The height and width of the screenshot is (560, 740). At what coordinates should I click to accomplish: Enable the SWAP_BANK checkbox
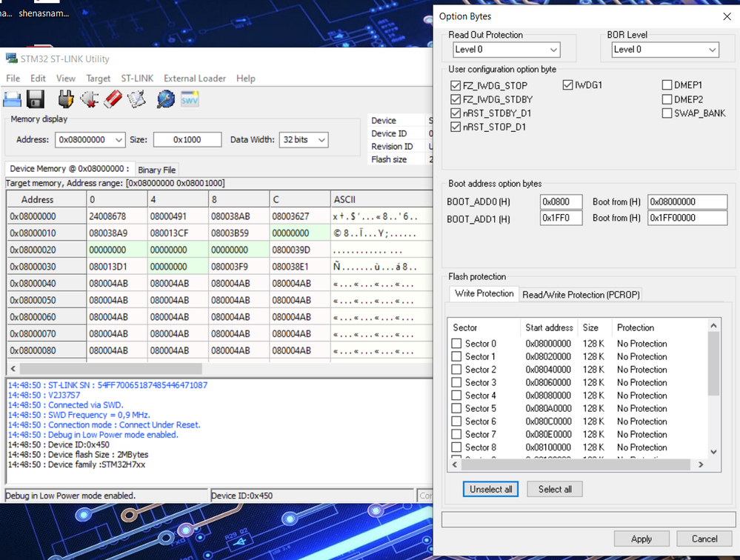(x=667, y=113)
